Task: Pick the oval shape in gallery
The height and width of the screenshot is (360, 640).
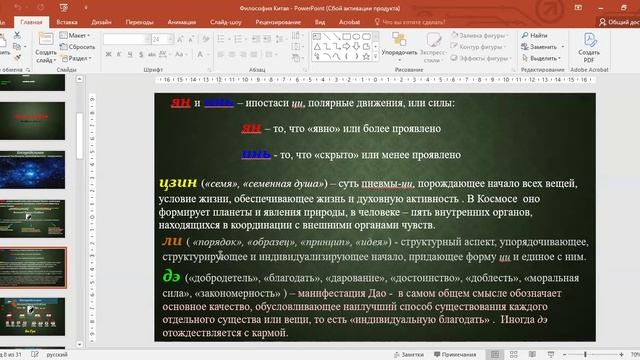Action: click(x=356, y=37)
